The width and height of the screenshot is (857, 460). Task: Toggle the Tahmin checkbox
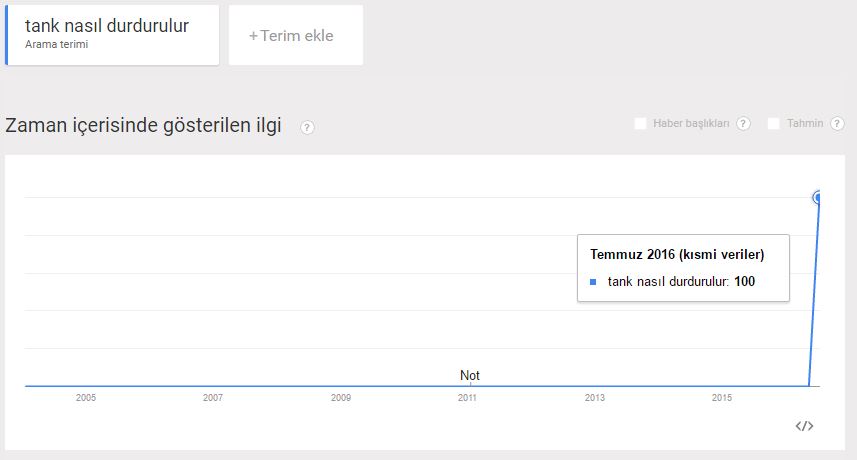(x=774, y=124)
